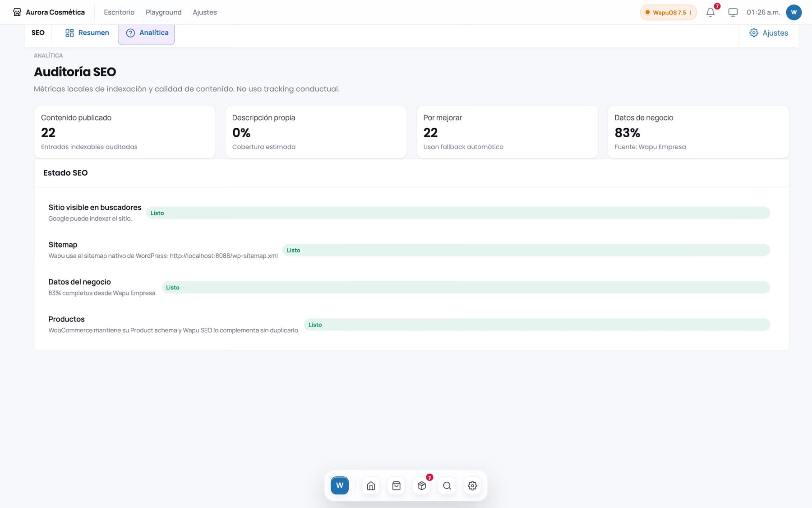Click the WapuOS 7.5 version badge
This screenshot has width=812, height=508.
click(668, 12)
